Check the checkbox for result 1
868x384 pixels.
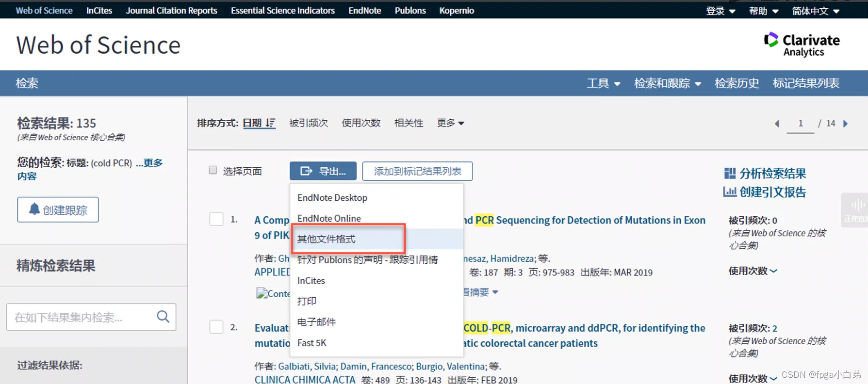[216, 219]
